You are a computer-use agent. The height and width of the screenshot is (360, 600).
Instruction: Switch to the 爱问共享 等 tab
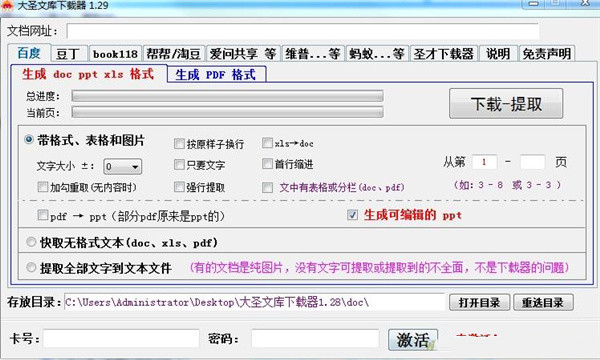click(243, 54)
